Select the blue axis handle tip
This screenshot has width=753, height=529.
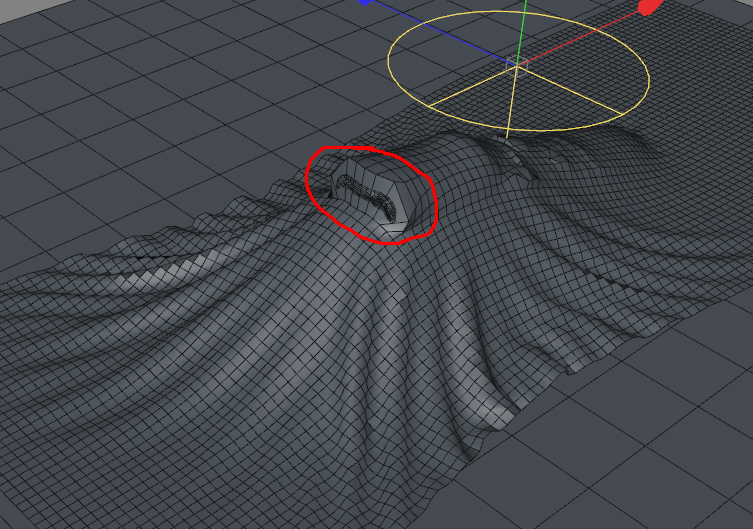click(365, 2)
